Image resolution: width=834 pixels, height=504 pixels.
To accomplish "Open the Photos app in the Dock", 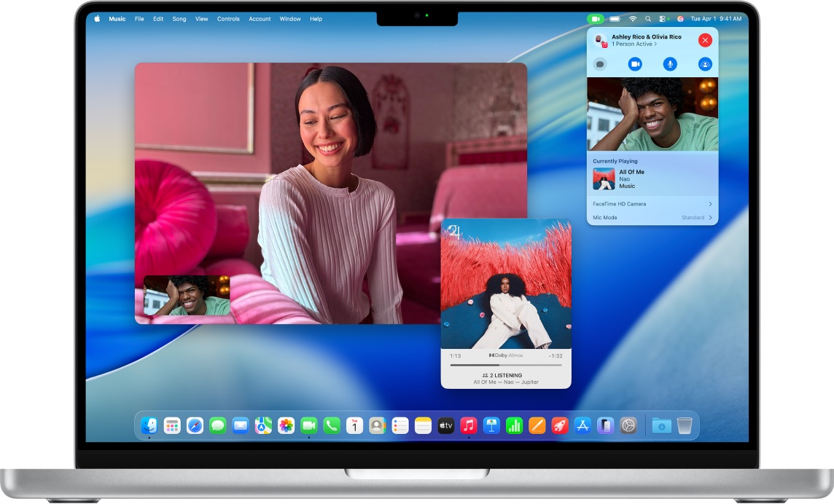I will [287, 425].
